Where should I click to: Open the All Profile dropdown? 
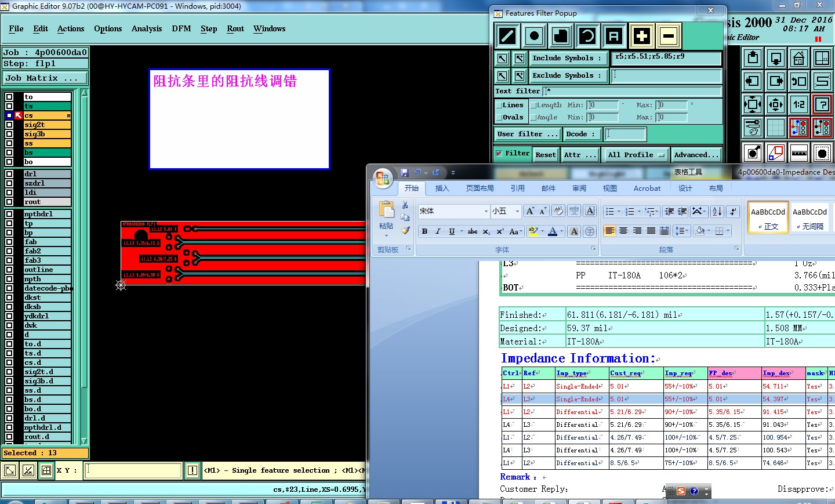636,155
